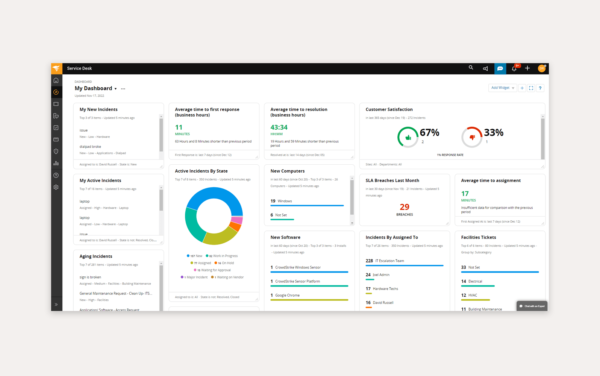Click the 'Active Incidents By State' widget title

[x=201, y=171]
